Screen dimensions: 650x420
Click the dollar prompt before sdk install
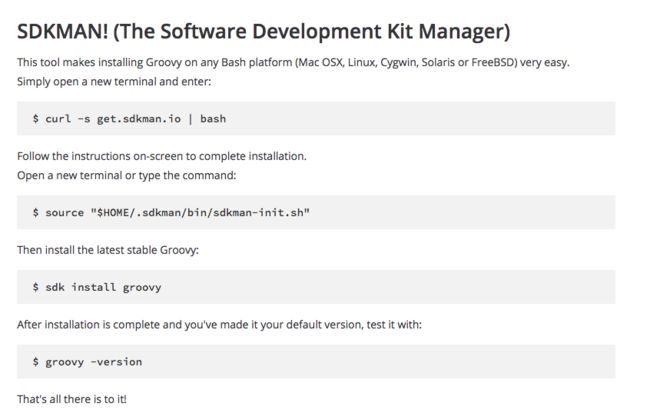tap(36, 287)
